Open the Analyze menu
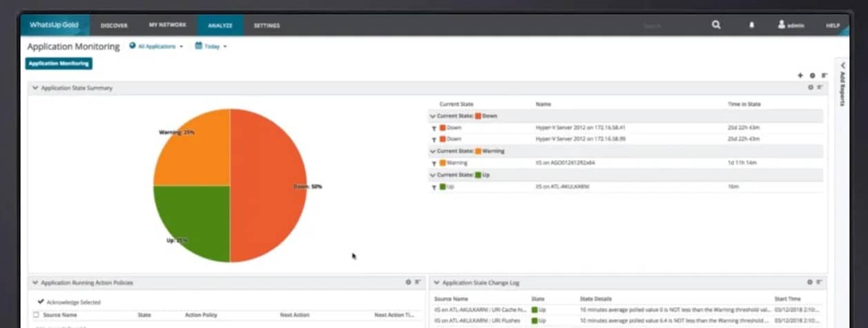Image resolution: width=868 pixels, height=328 pixels. point(220,26)
